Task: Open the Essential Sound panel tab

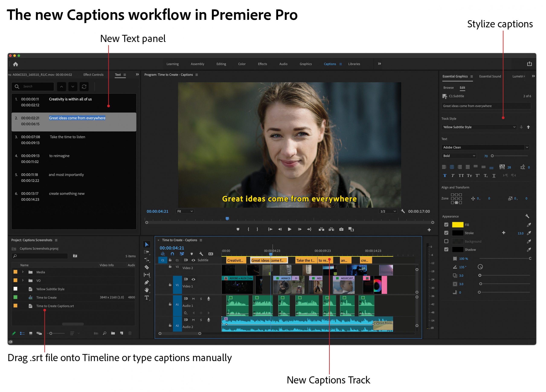Action: [x=490, y=76]
